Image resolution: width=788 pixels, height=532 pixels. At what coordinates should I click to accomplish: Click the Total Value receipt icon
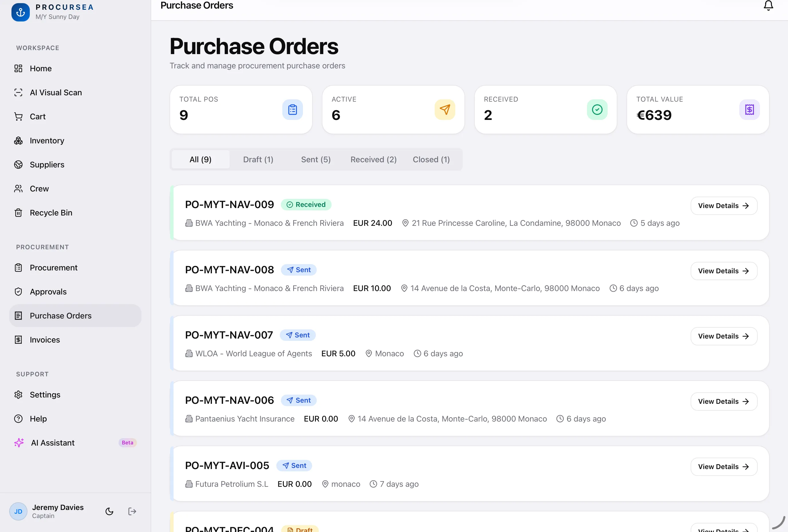(x=749, y=109)
